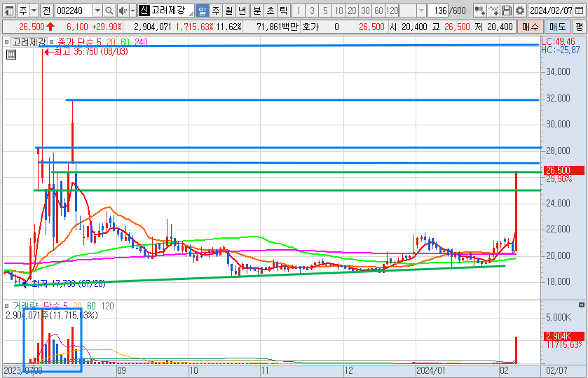Click the square marker before 거래량 legend
Screen dimensions: 588x378
coord(7,306)
